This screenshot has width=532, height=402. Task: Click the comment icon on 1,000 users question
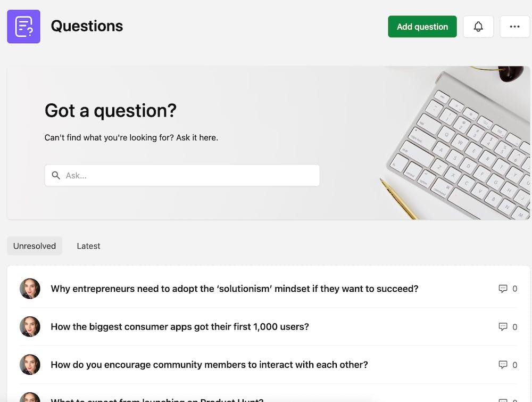click(x=503, y=326)
